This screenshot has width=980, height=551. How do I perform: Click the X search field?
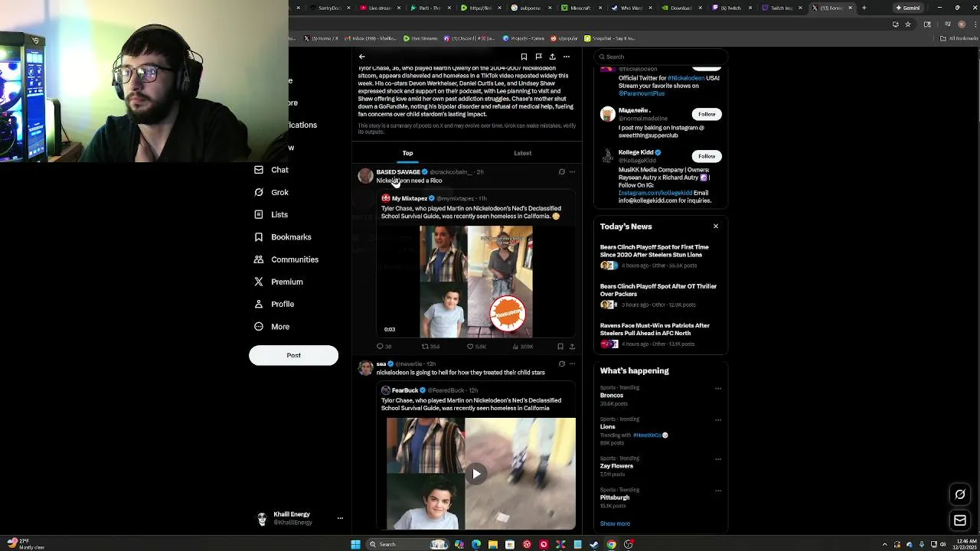pos(660,57)
